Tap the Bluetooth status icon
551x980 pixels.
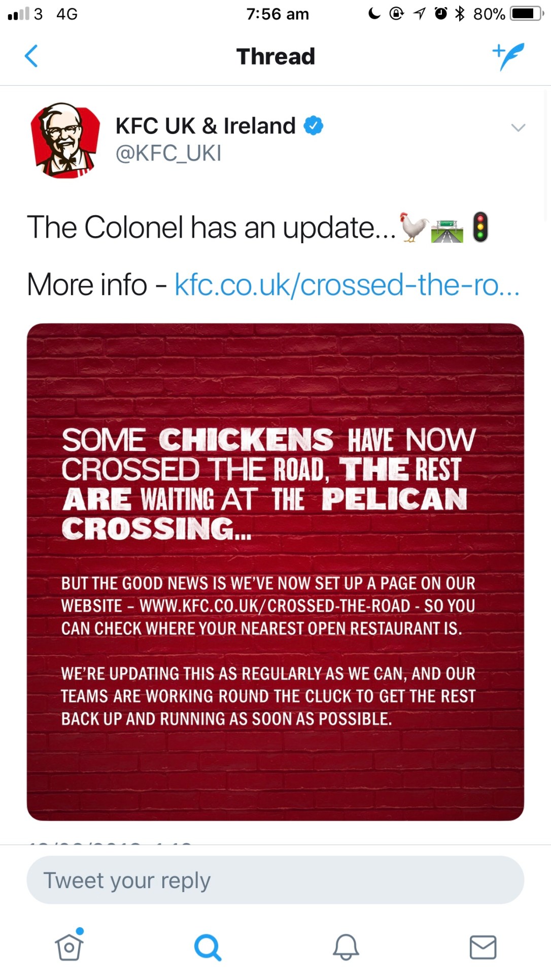coord(460,14)
